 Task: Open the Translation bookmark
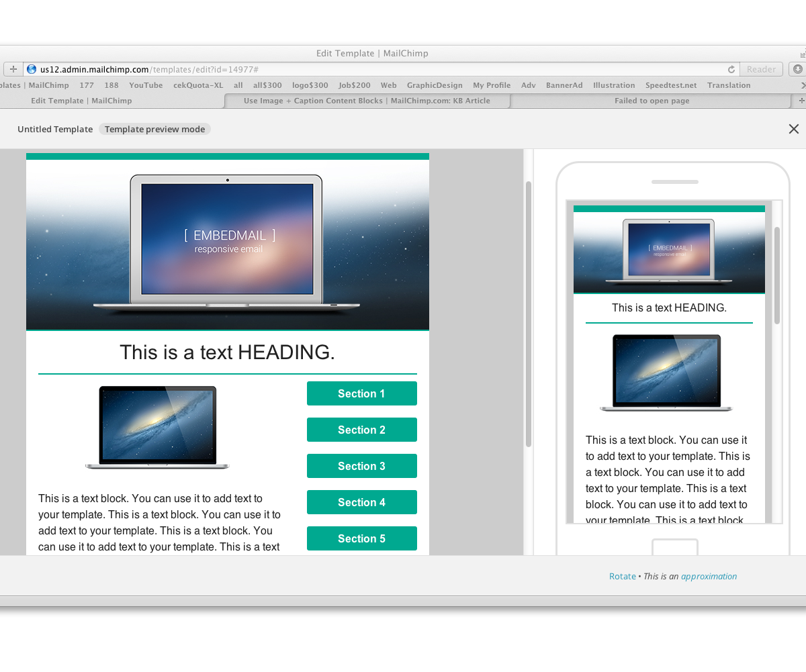pos(729,85)
